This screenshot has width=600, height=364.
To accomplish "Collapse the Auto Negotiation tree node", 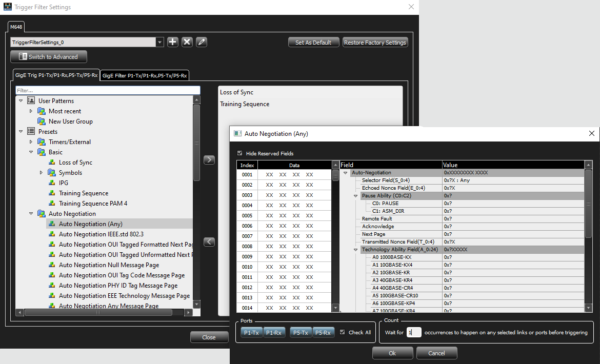I will click(x=31, y=213).
